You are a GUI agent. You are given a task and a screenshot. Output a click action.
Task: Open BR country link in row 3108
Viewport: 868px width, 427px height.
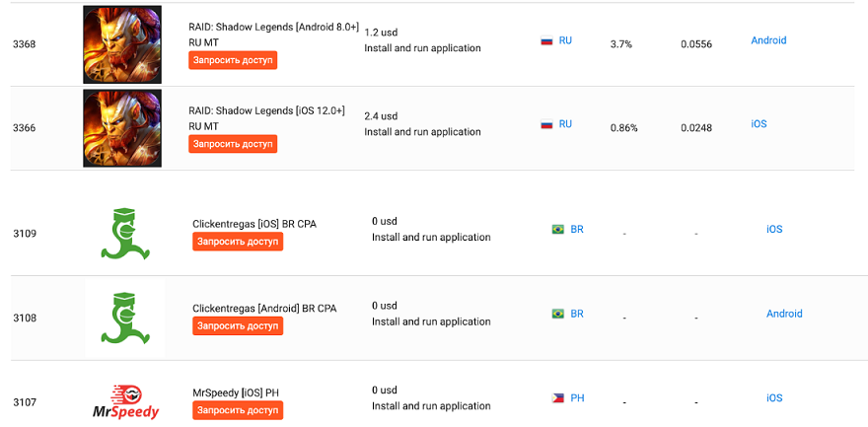(577, 314)
